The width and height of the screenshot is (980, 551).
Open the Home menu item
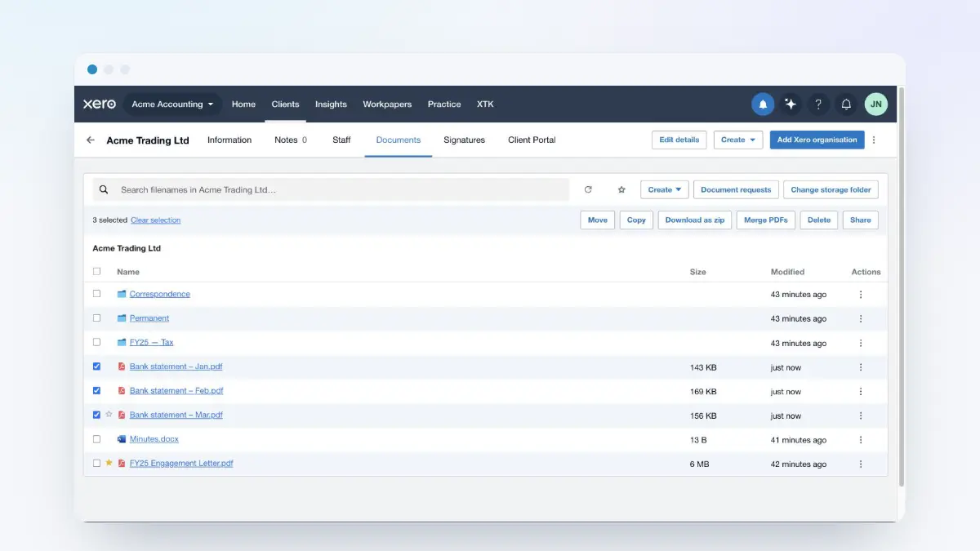[x=243, y=104]
